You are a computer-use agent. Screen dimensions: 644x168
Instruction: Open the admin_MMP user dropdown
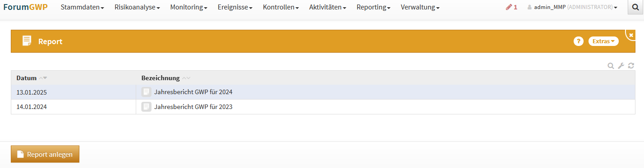coord(572,7)
